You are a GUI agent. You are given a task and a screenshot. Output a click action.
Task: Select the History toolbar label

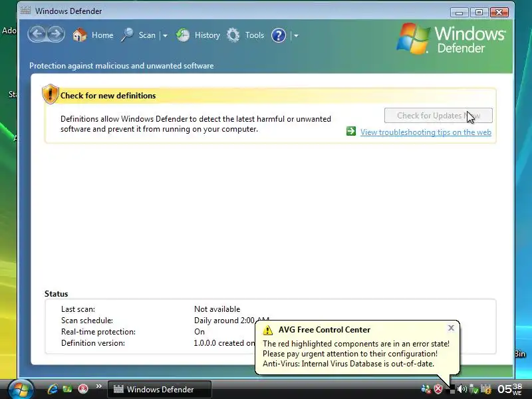pyautogui.click(x=207, y=35)
